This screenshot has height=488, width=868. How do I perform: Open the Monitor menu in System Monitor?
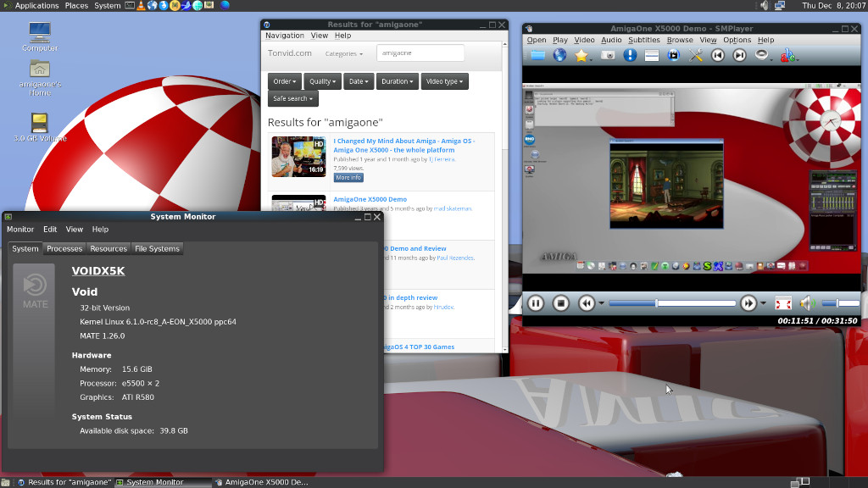20,229
